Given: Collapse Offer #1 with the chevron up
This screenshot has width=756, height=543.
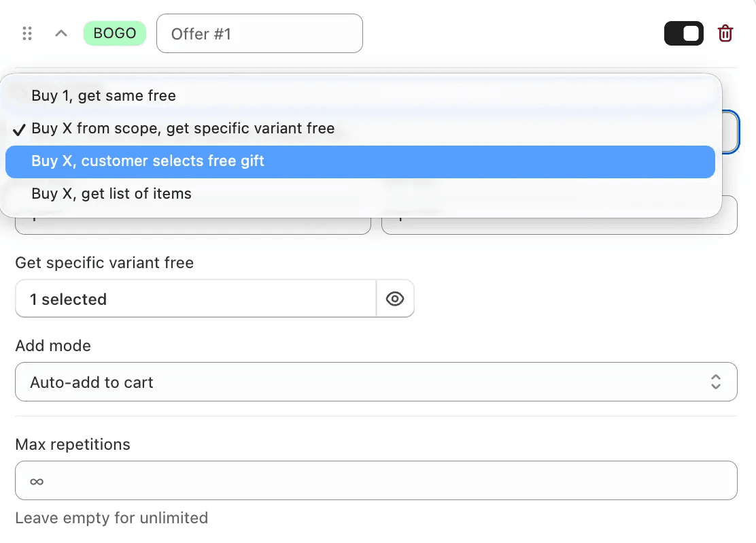Looking at the screenshot, I should [x=61, y=33].
